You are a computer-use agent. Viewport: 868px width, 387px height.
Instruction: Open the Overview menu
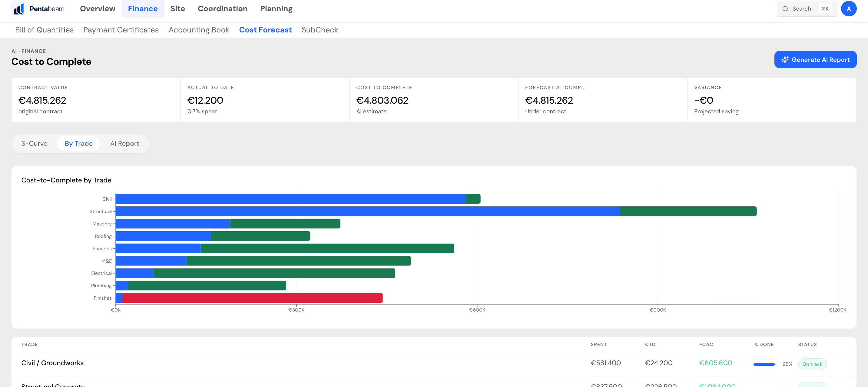[x=98, y=9]
